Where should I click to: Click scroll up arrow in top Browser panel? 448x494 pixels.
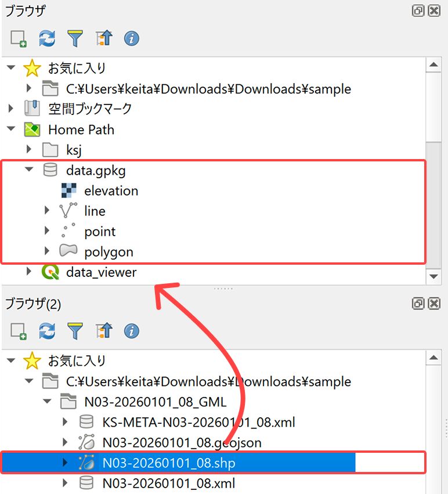[433, 65]
